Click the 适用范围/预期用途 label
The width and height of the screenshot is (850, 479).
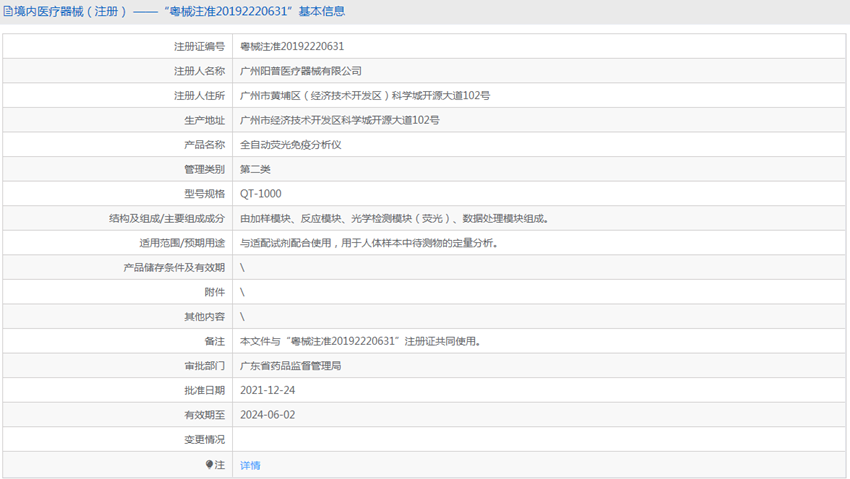click(x=182, y=243)
